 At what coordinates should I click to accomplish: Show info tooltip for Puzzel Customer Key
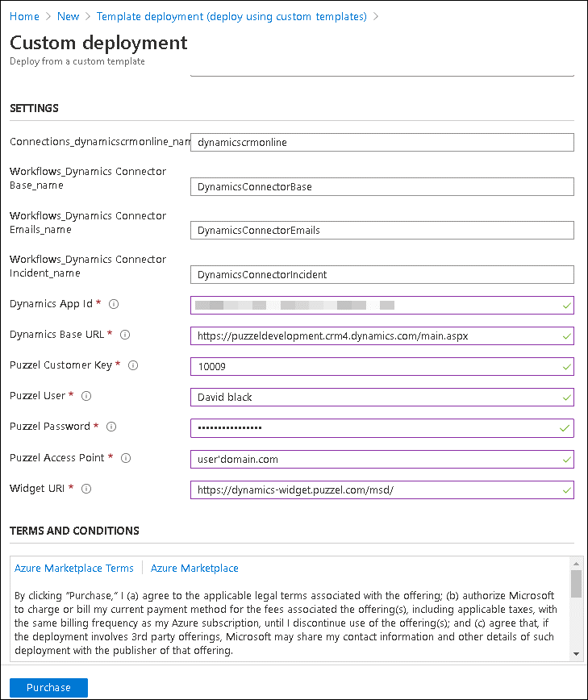[134, 365]
